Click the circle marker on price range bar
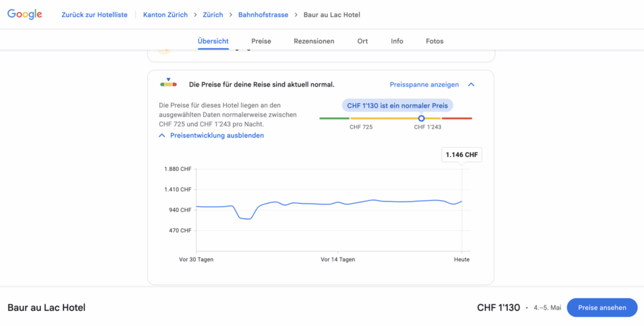 (421, 118)
